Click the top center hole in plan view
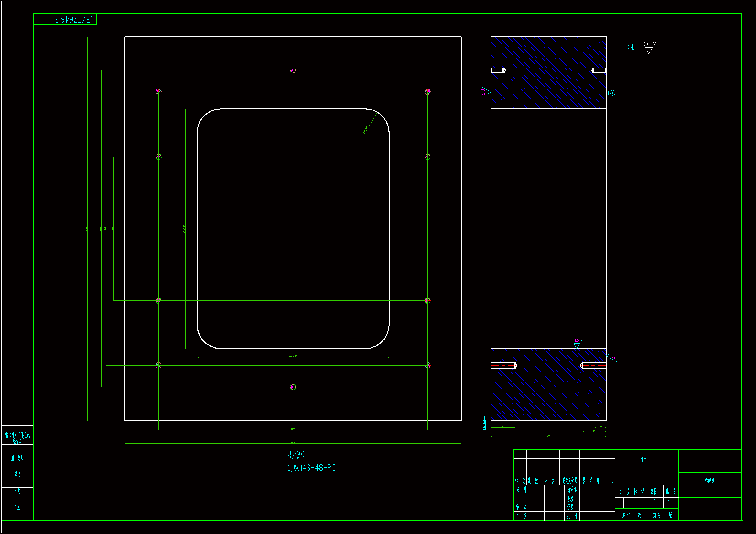The image size is (756, 534). (x=293, y=70)
